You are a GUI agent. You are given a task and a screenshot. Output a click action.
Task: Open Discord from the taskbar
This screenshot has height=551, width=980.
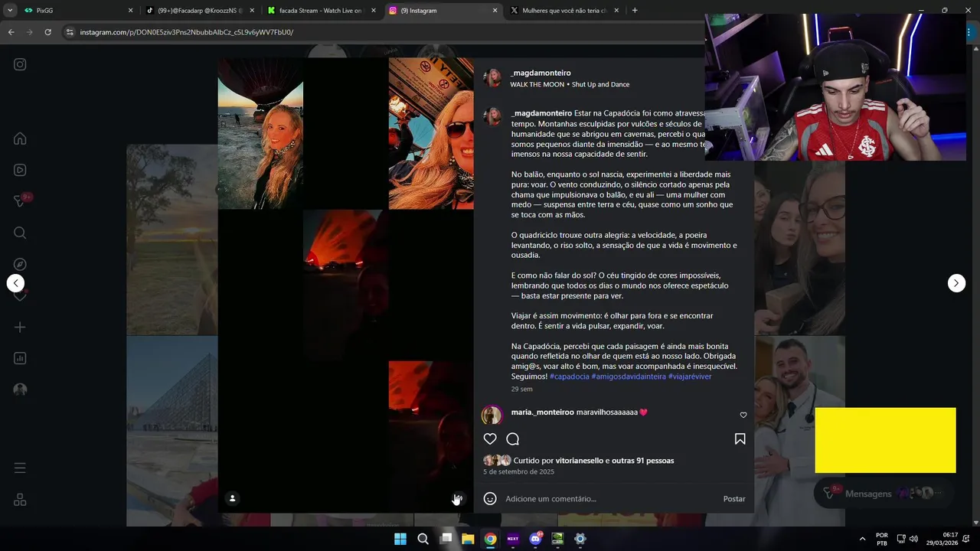coord(535,539)
